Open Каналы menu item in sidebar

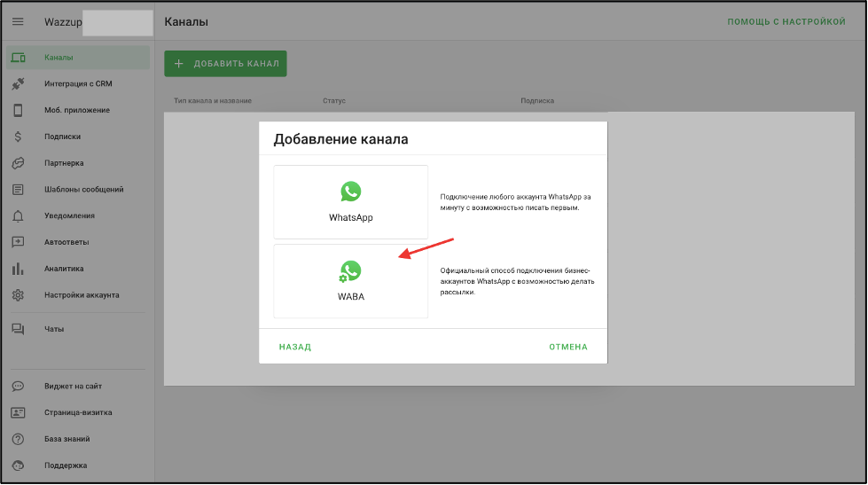[78, 58]
